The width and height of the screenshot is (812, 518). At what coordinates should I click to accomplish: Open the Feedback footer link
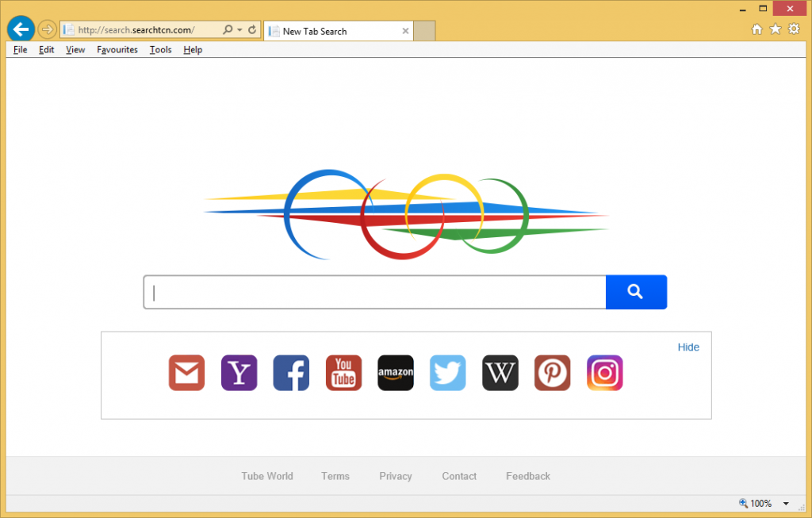(528, 476)
